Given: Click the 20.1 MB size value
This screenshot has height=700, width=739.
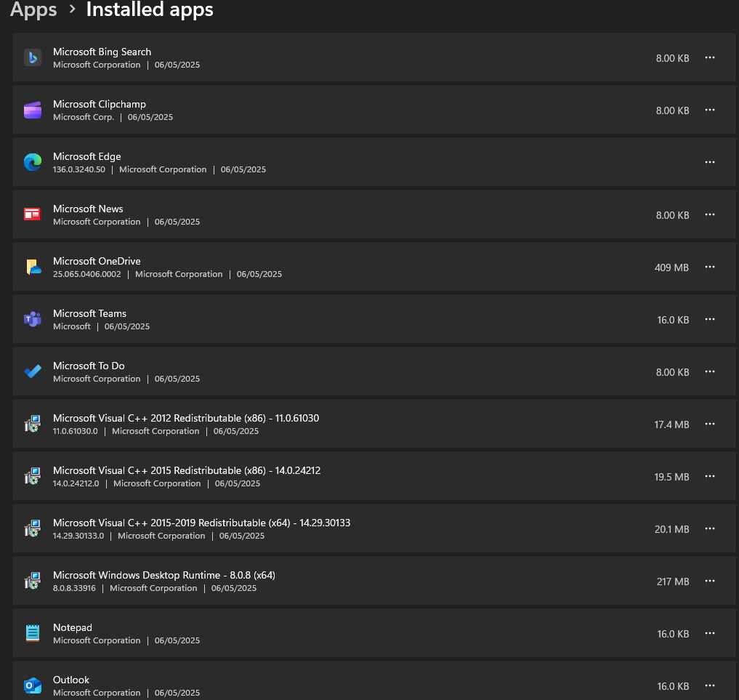Looking at the screenshot, I should pos(671,529).
